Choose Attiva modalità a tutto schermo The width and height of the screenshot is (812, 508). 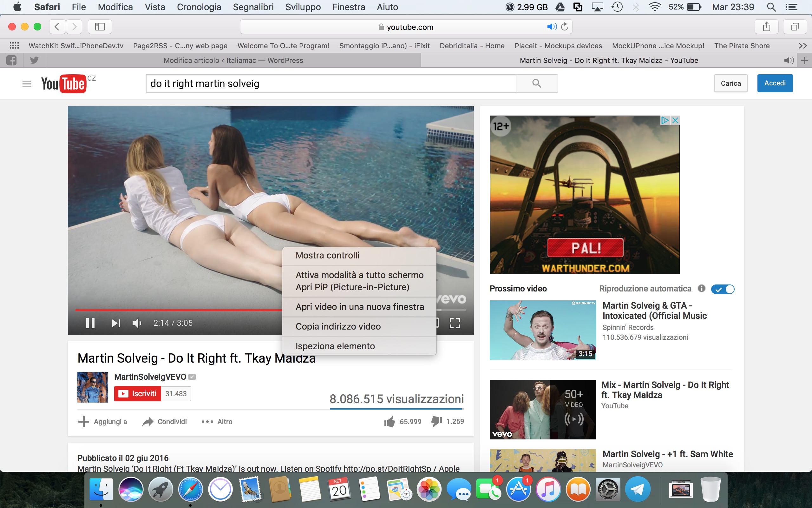(x=359, y=275)
